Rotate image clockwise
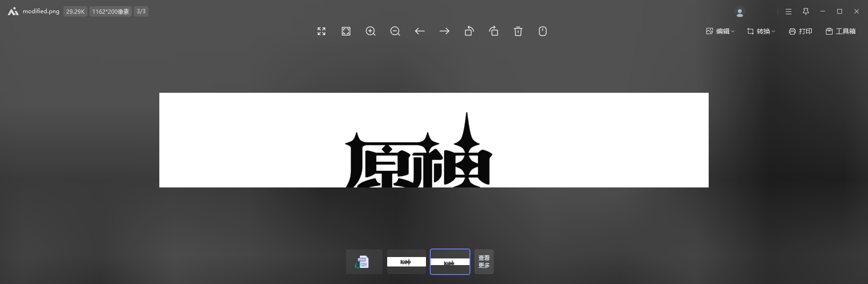This screenshot has width=868, height=284. [x=494, y=31]
